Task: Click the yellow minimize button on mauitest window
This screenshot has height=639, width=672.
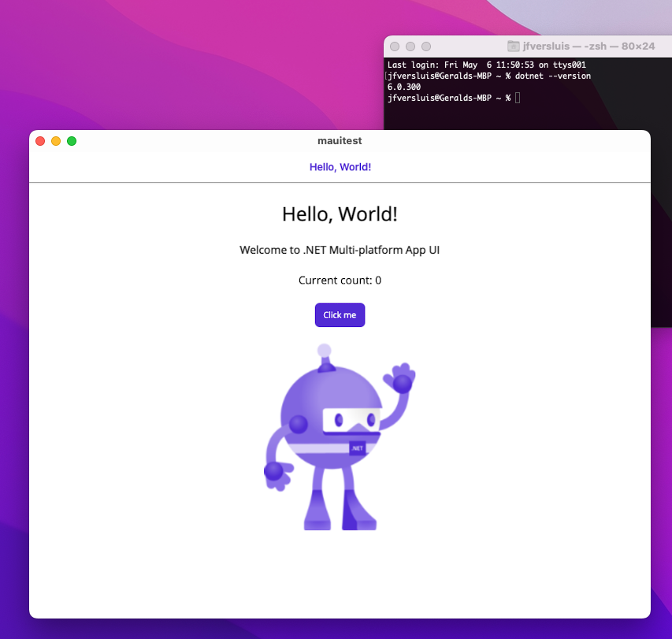Action: (x=56, y=141)
